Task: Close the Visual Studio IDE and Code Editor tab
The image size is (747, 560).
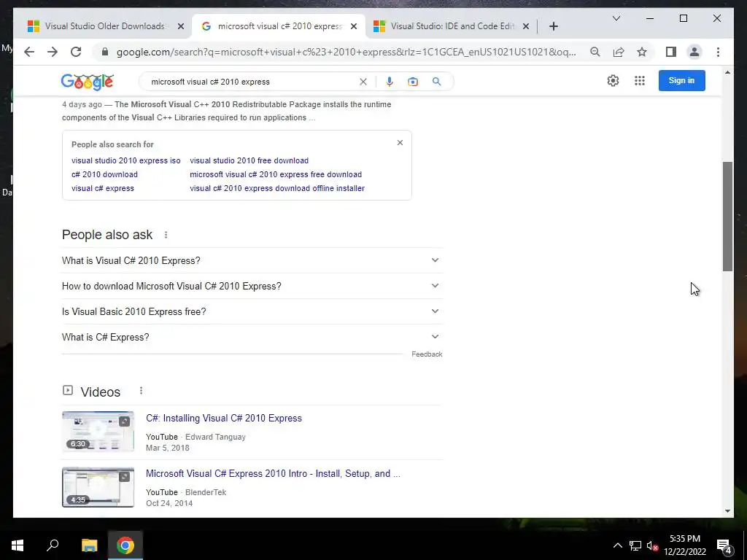Action: (x=525, y=26)
